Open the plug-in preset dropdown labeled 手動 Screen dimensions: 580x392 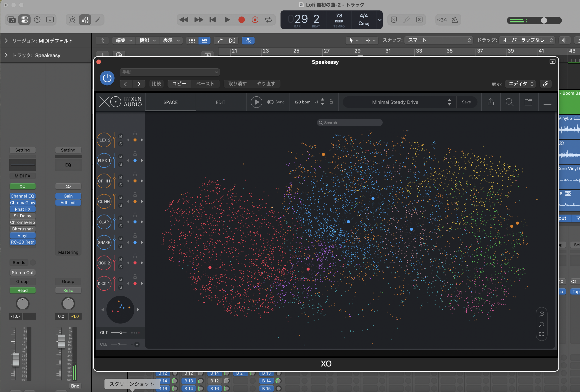point(169,72)
